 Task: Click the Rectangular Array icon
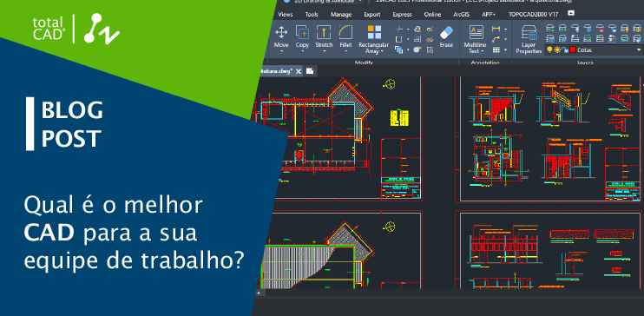click(374, 32)
